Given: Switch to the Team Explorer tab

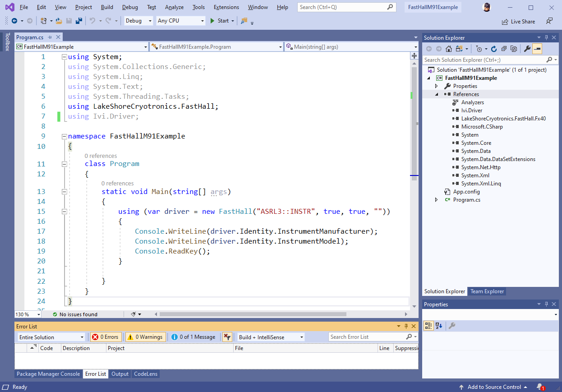Looking at the screenshot, I should pyautogui.click(x=487, y=291).
